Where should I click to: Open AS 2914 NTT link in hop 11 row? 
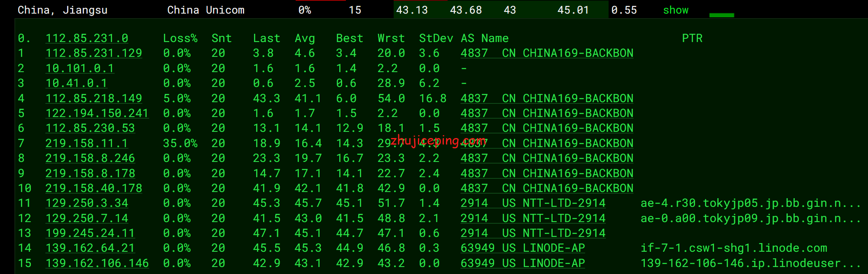click(533, 203)
